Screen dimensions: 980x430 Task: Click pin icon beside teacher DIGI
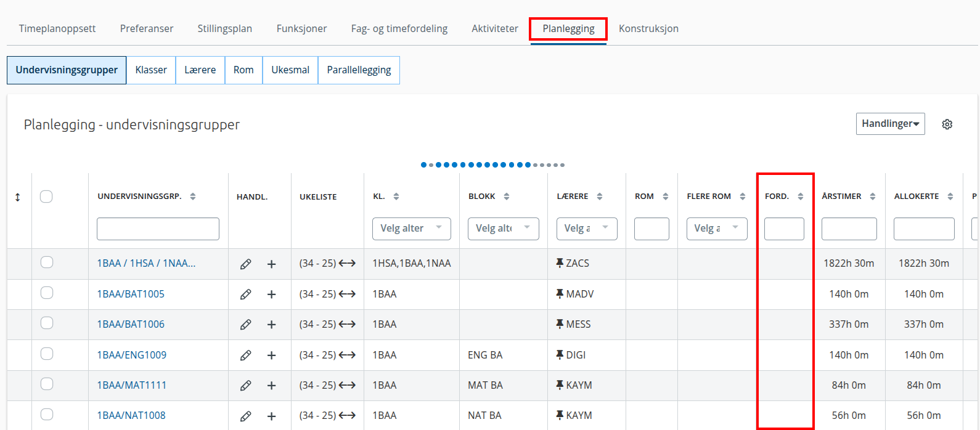(x=560, y=355)
